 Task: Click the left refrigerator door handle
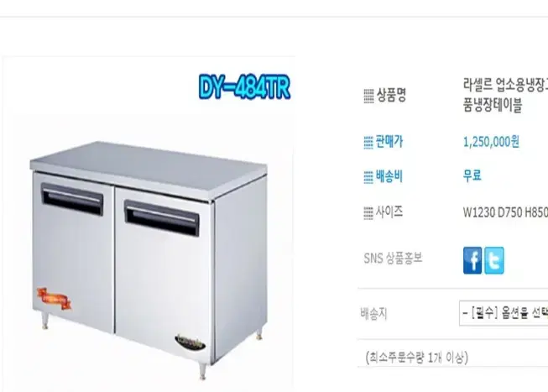click(72, 199)
